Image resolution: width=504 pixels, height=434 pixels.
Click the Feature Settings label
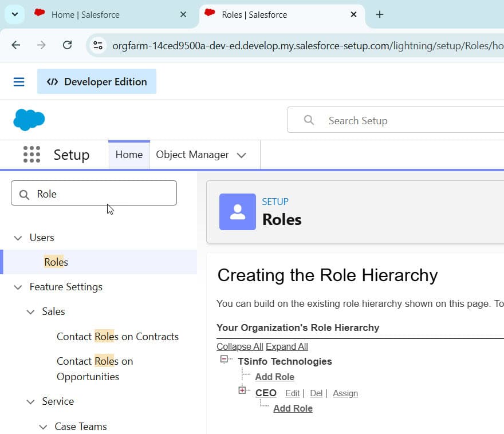coord(66,287)
